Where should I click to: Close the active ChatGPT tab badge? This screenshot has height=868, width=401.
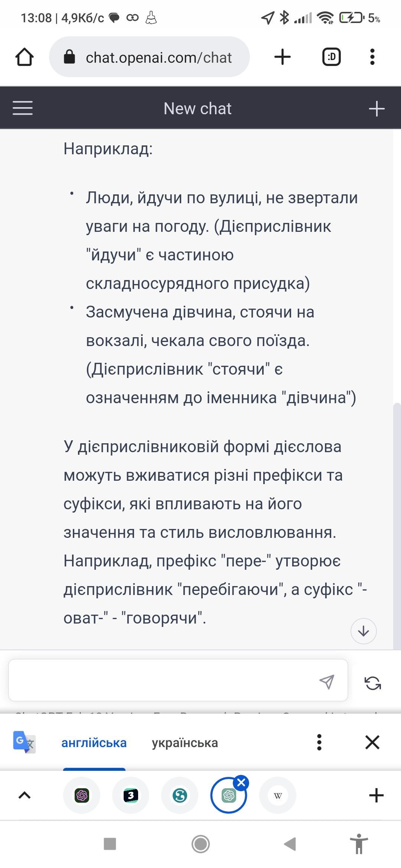click(241, 783)
